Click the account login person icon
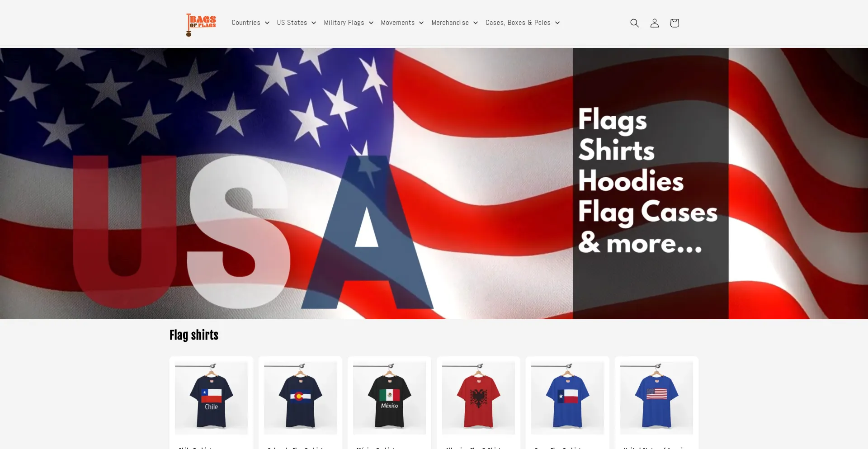The height and width of the screenshot is (449, 868). coord(654,23)
